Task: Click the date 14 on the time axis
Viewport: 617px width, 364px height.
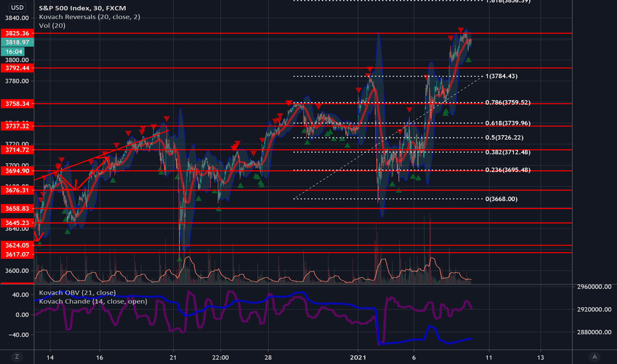Action: pos(50,357)
